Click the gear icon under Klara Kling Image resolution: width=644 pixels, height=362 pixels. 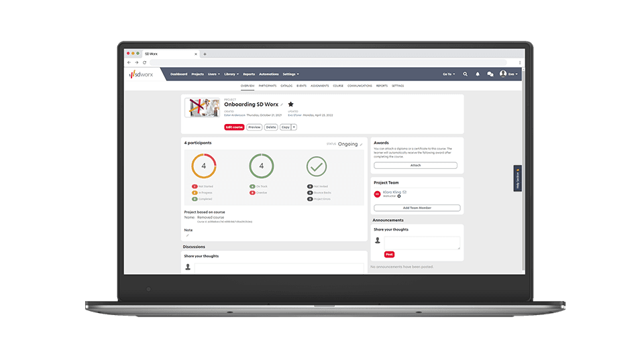click(x=398, y=196)
